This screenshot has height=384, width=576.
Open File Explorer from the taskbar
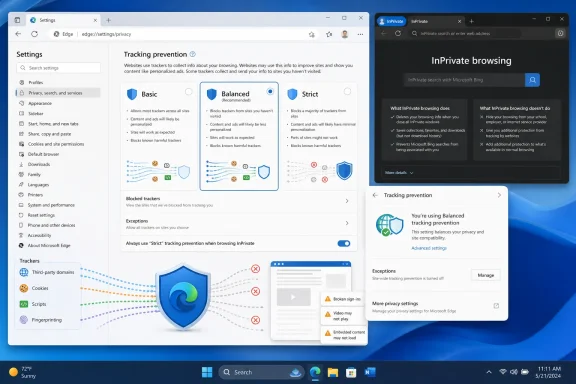point(333,372)
